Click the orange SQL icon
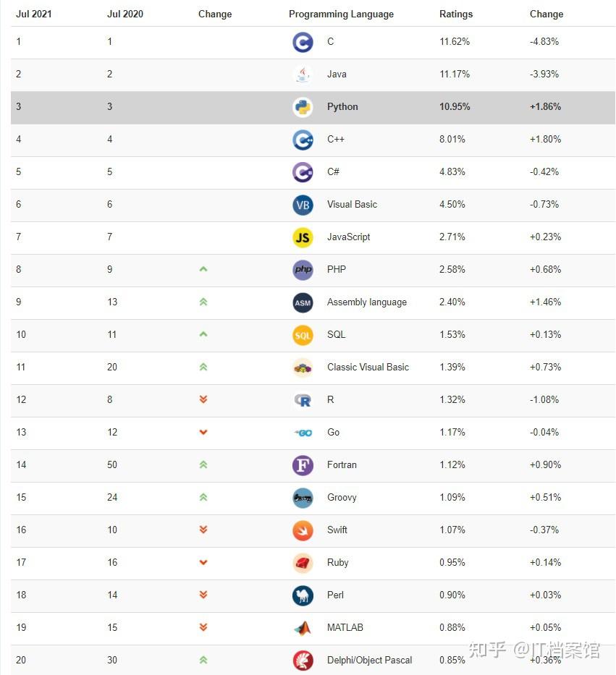This screenshot has width=616, height=675. pos(303,335)
